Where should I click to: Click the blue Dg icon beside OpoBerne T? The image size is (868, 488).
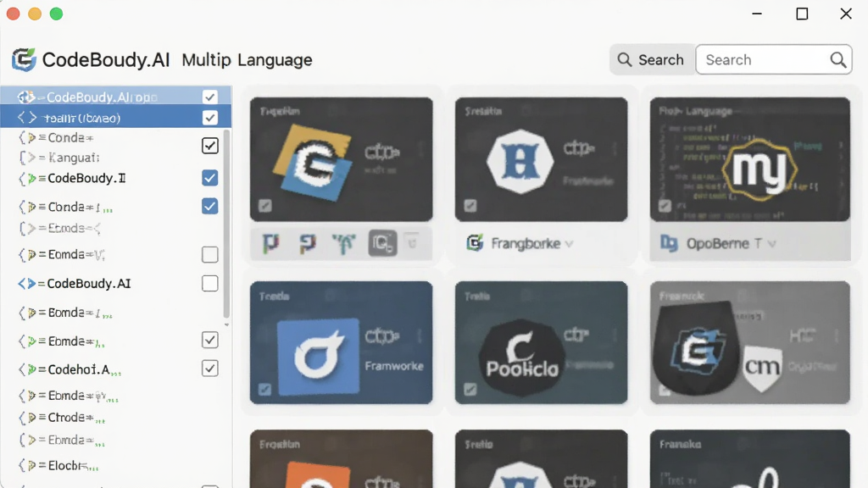tap(669, 243)
